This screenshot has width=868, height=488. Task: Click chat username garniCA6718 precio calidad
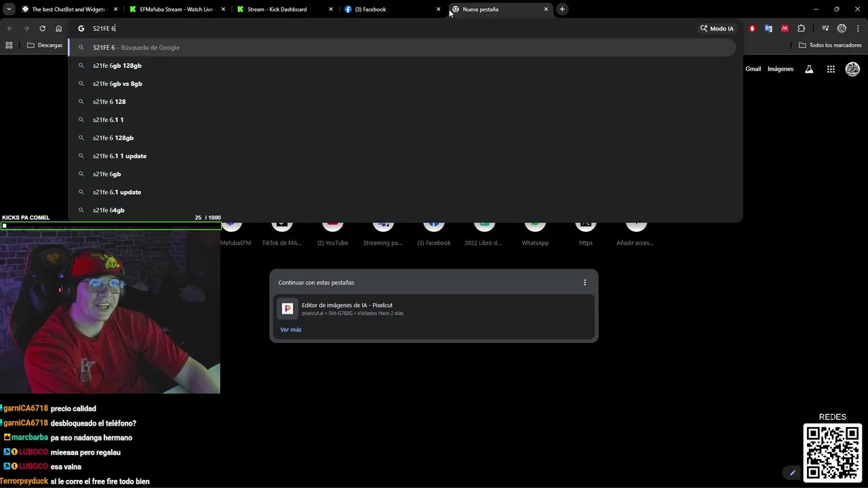26,409
